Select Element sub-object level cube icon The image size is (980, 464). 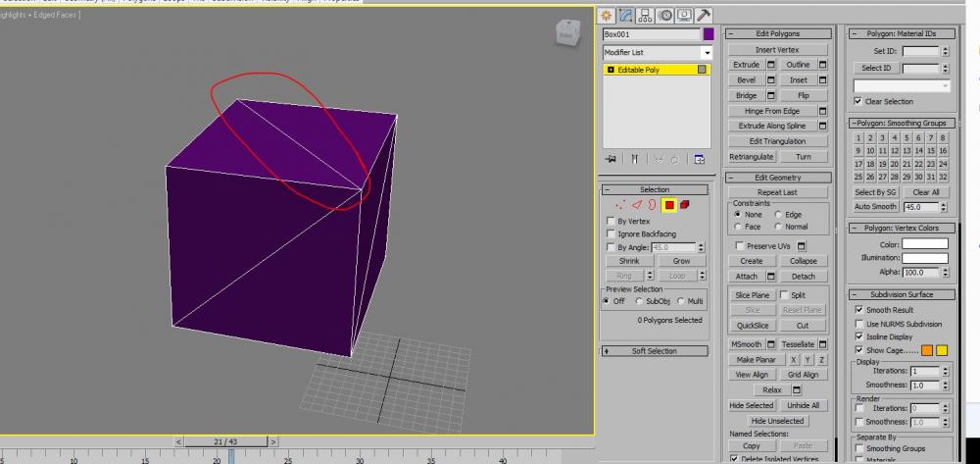coord(685,205)
